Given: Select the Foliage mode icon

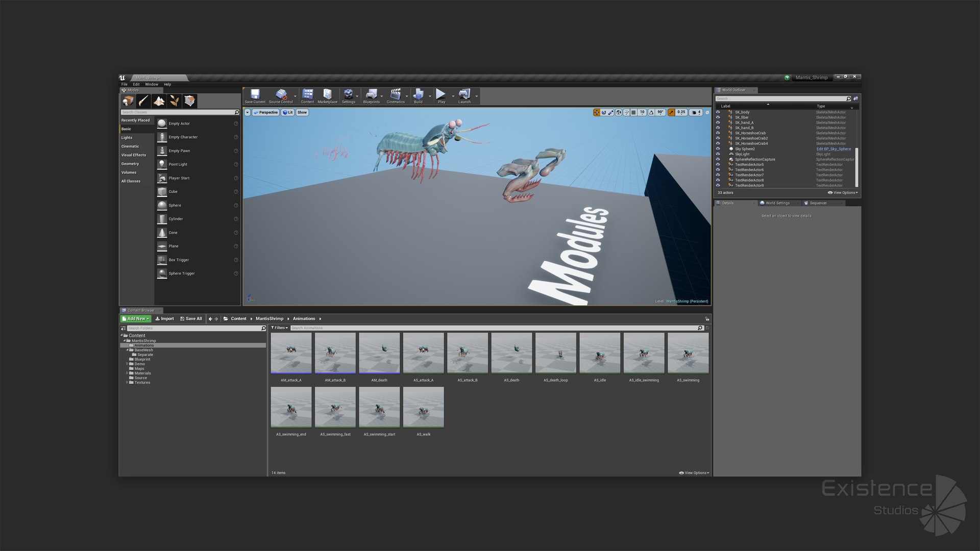Looking at the screenshot, I should click(174, 101).
